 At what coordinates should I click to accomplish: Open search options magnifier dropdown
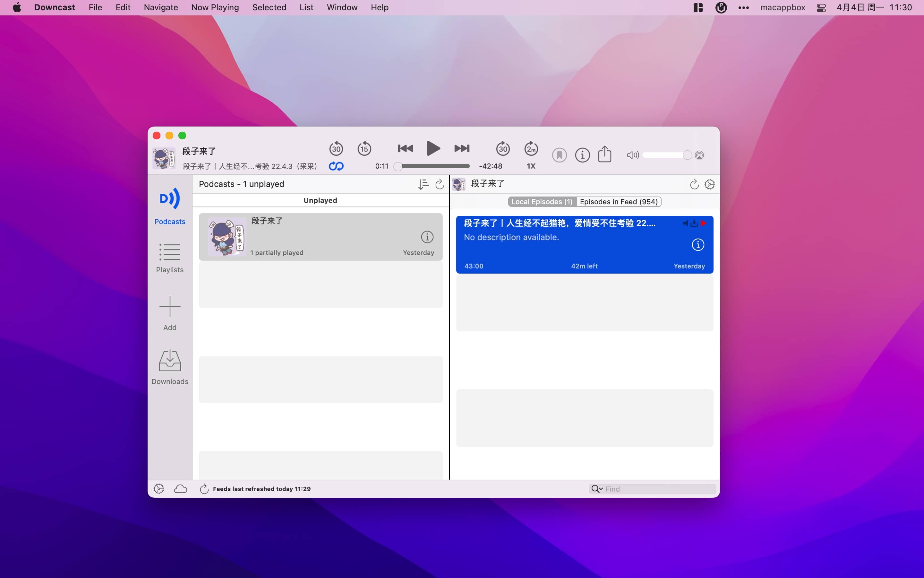click(x=597, y=489)
